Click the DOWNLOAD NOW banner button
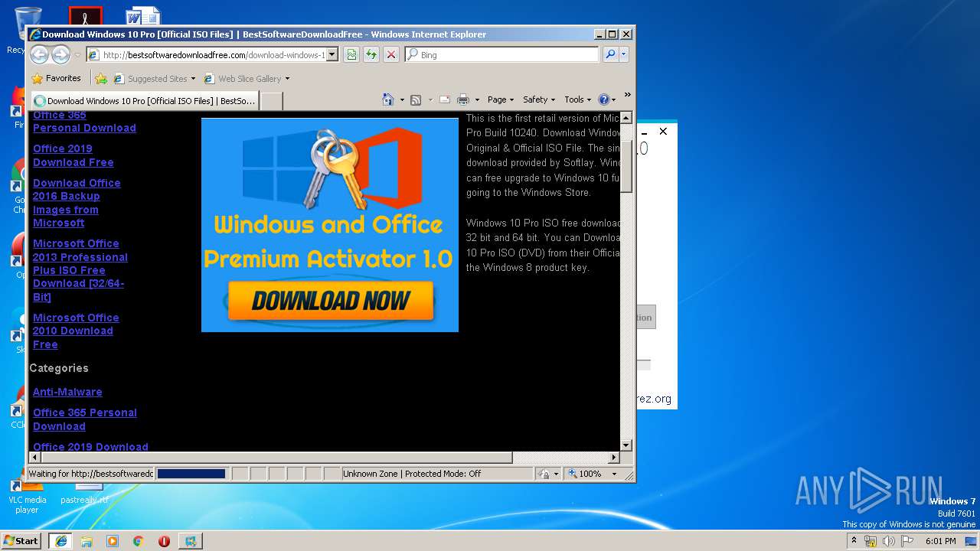 [x=330, y=300]
